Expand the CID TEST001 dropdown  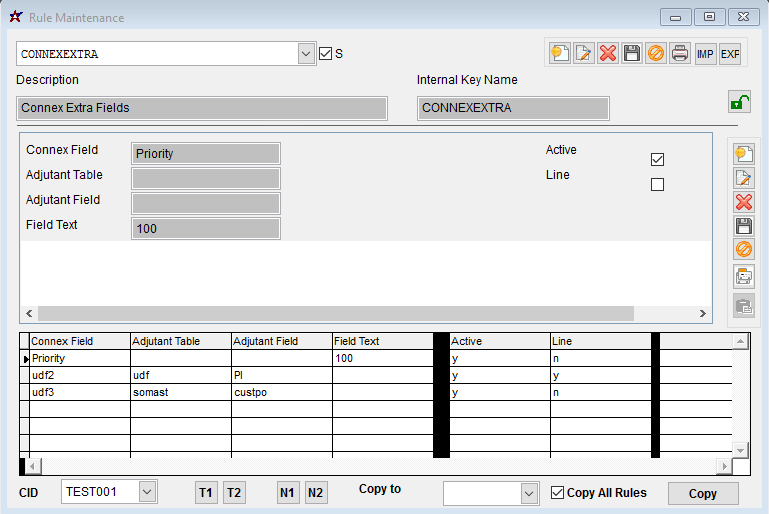point(147,492)
